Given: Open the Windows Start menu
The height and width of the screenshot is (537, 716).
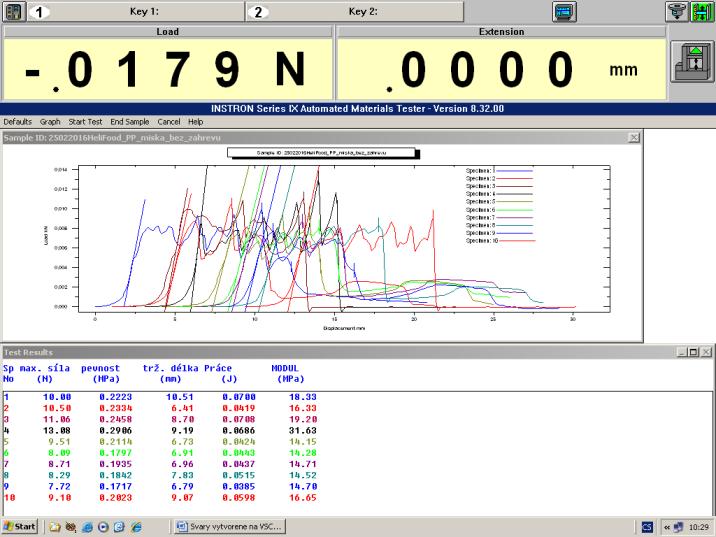Looking at the screenshot, I should point(19,526).
